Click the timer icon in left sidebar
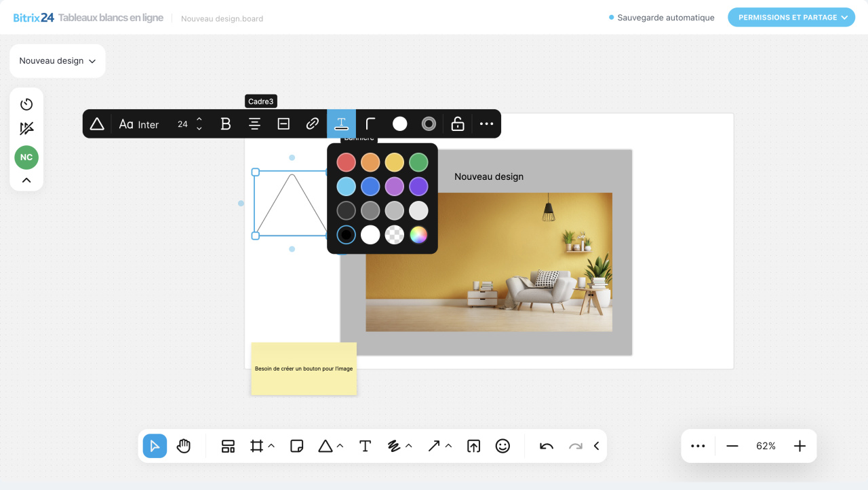The image size is (868, 490). coord(26,105)
